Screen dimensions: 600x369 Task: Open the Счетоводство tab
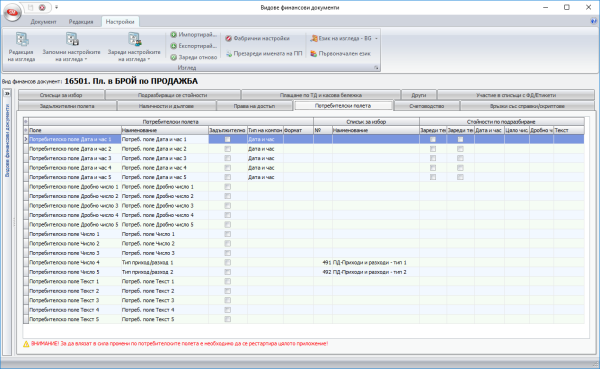(427, 106)
